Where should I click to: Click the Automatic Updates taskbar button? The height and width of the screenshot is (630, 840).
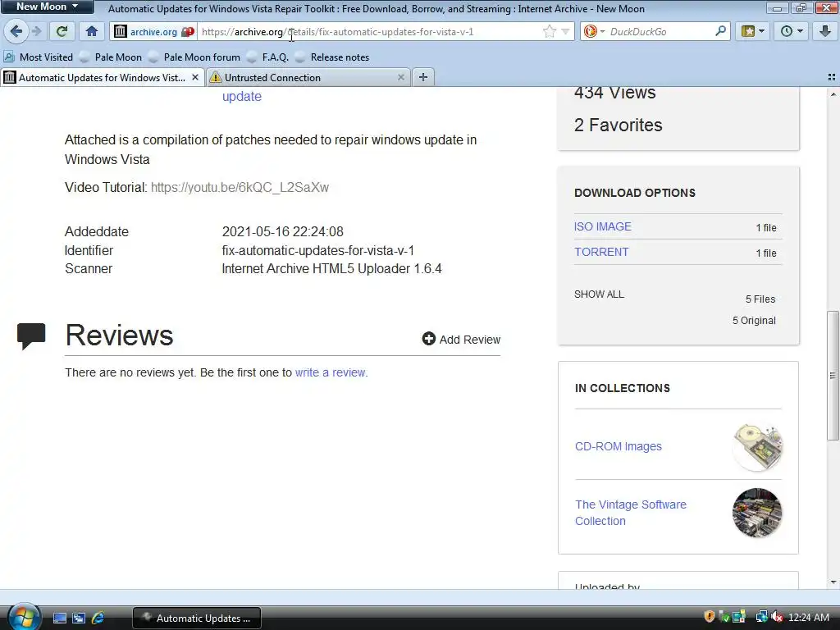[197, 619]
